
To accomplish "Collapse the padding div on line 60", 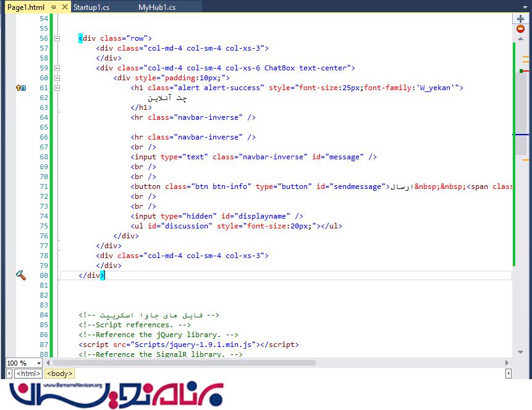I will (57, 78).
